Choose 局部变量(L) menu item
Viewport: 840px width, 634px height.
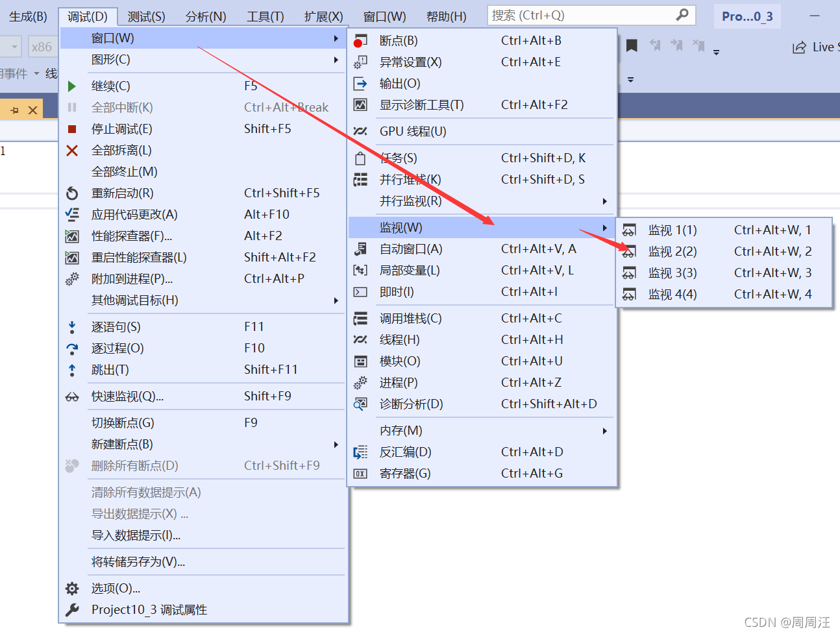pyautogui.click(x=482, y=271)
